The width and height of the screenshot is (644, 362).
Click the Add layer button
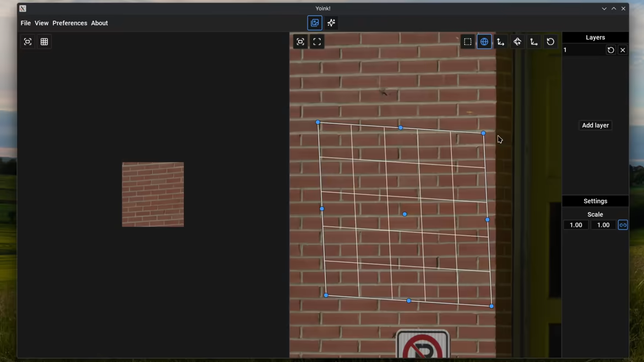click(x=595, y=125)
